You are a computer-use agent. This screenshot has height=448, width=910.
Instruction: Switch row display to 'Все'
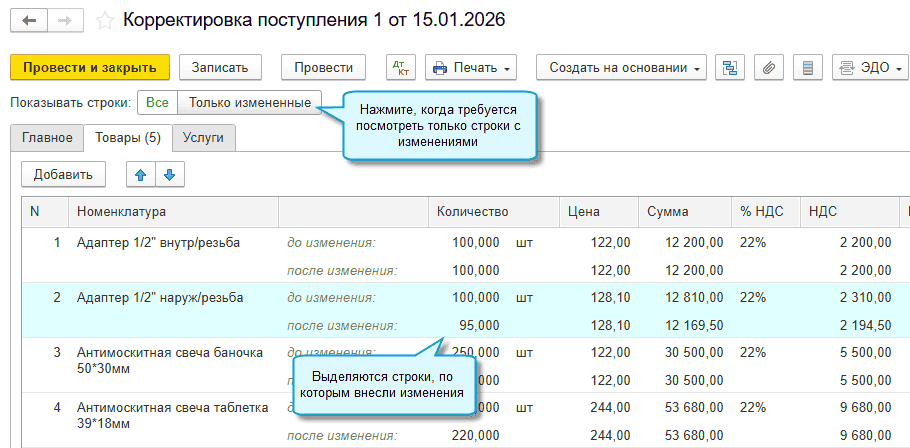157,103
